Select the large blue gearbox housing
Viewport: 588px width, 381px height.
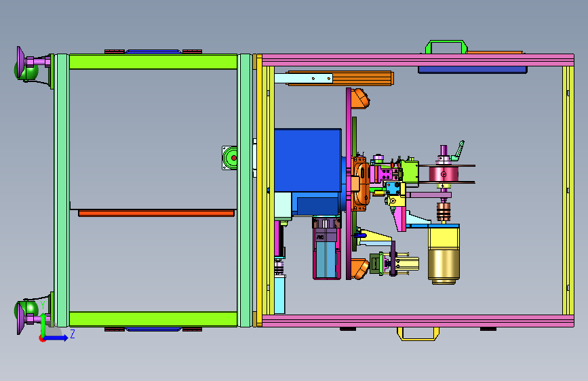pyautogui.click(x=307, y=160)
